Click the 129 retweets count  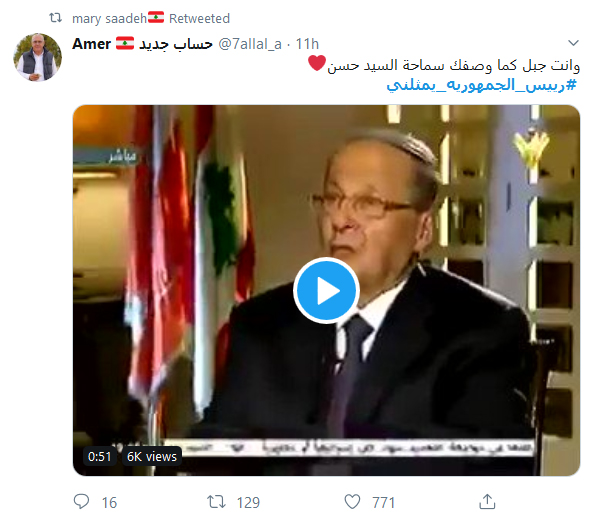tap(248, 503)
